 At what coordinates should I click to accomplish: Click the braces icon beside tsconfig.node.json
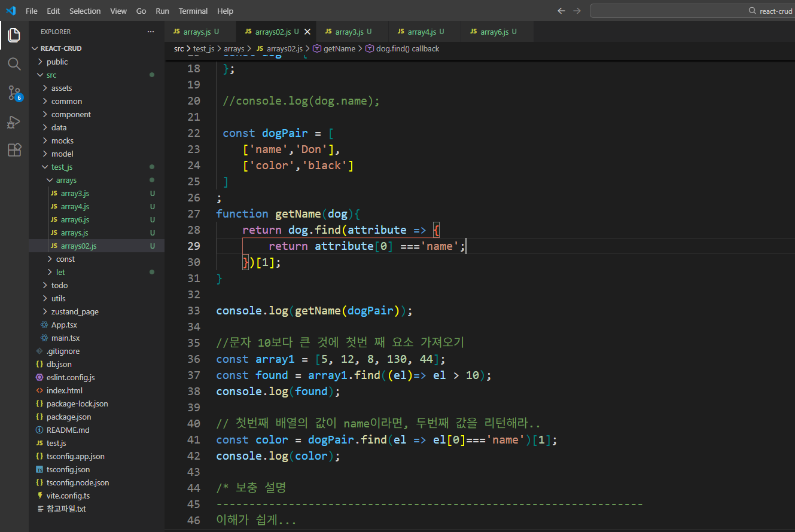point(39,483)
